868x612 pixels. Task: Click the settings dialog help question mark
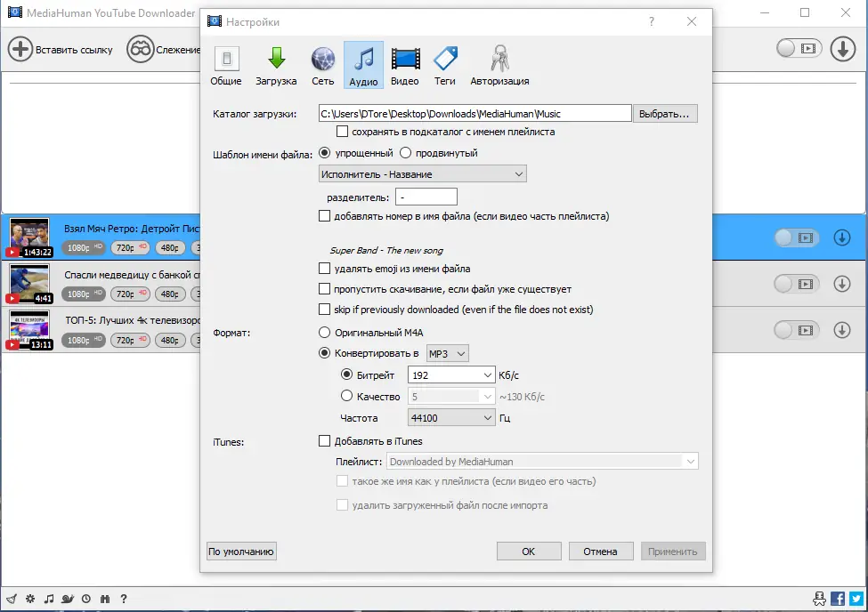pyautogui.click(x=652, y=21)
